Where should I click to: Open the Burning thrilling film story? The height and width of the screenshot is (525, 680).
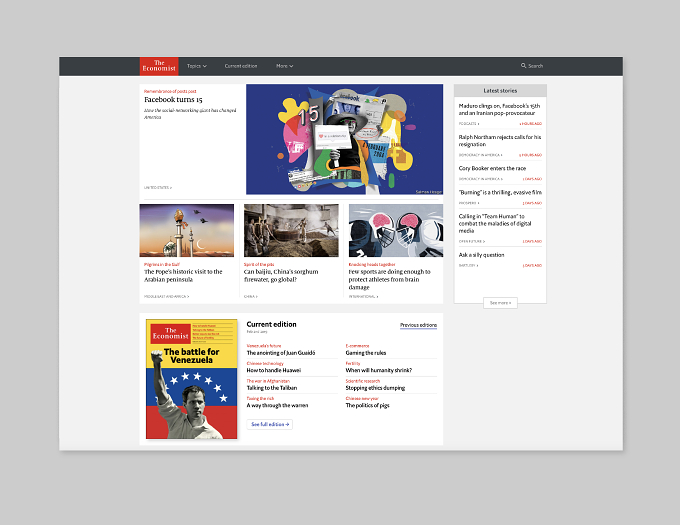pyautogui.click(x=500, y=192)
